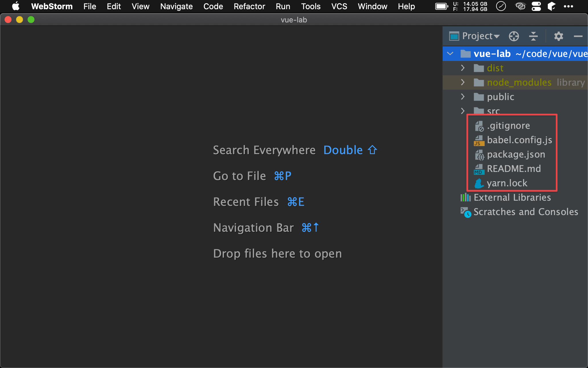
Task: Select the public folder name
Action: tap(500, 97)
